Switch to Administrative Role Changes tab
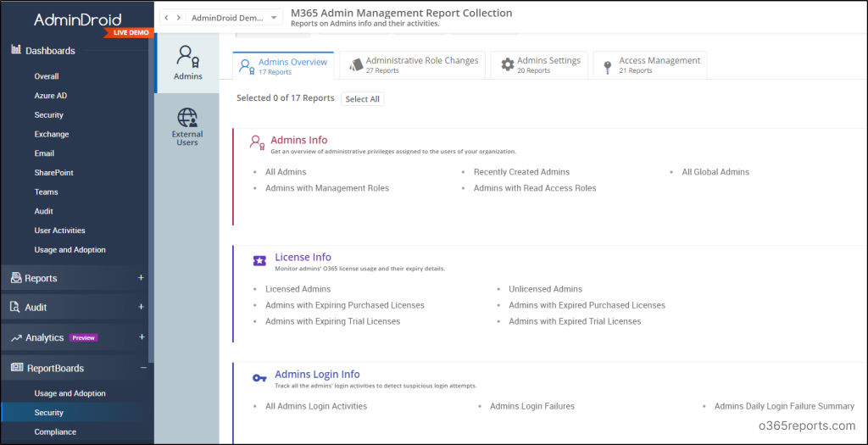 coord(413,65)
